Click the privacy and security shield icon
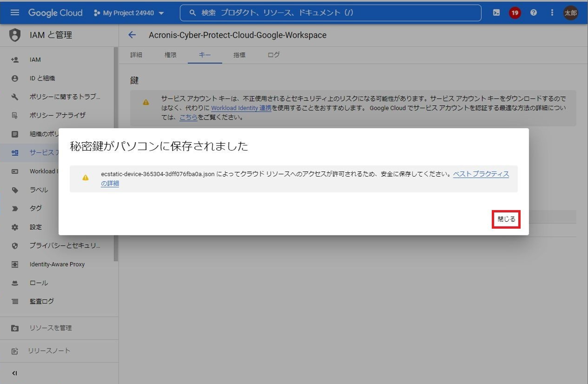This screenshot has height=384, width=588. coord(15,246)
